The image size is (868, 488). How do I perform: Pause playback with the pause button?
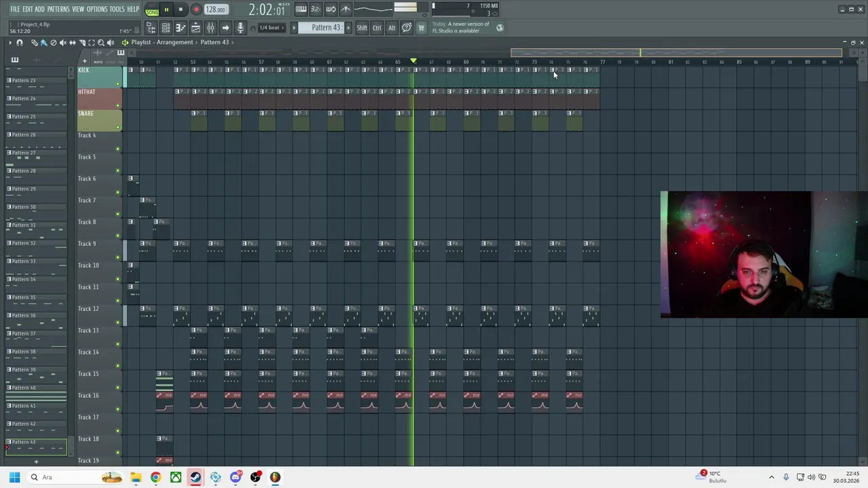(166, 9)
